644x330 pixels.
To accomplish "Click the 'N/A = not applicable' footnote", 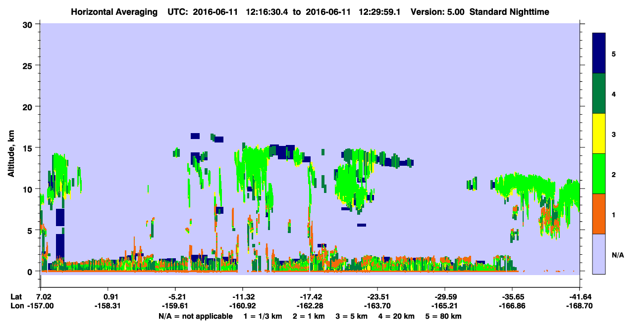I will [x=195, y=316].
